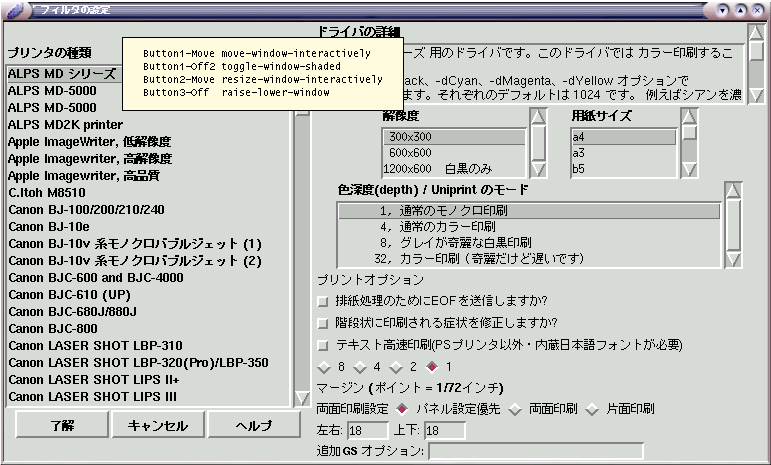
Task: Select Canon LASER SHOT LBP-310
Action: 148,346
